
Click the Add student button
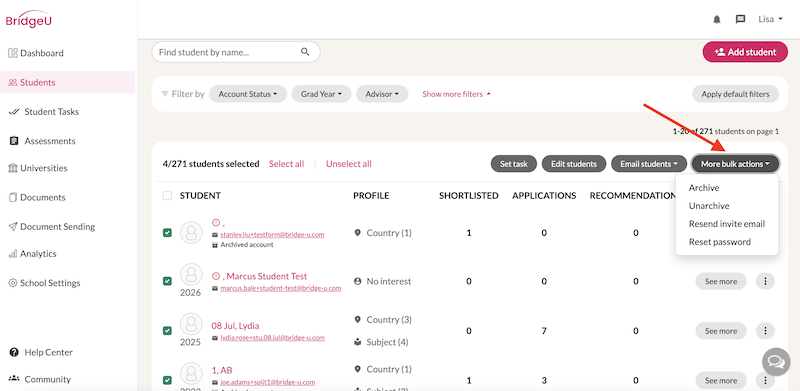(x=745, y=52)
